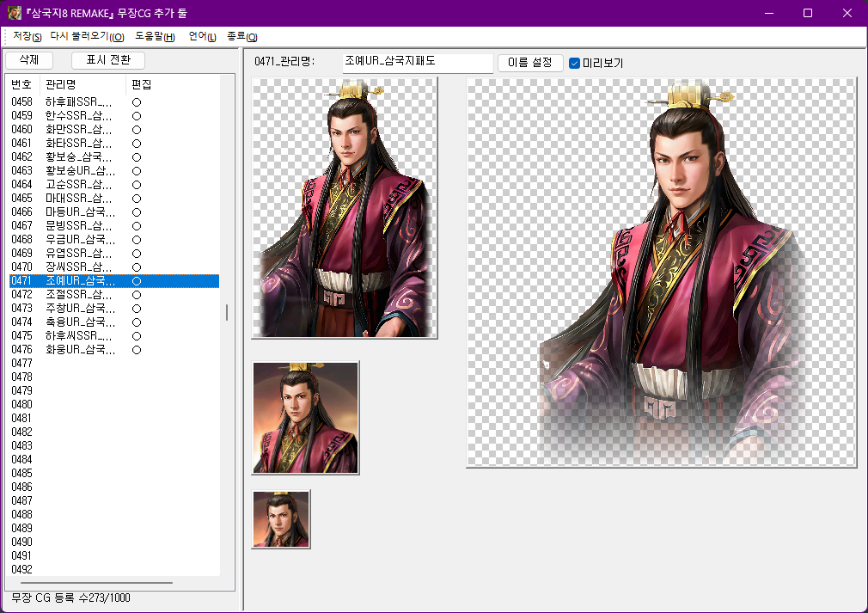
Task: Select row 0475 하후씨SSR
Action: click(x=114, y=335)
